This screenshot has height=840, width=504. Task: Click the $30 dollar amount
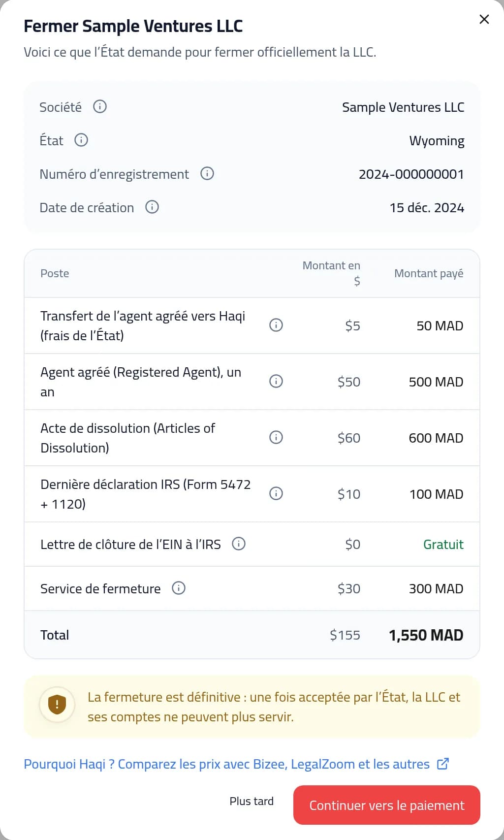point(349,588)
